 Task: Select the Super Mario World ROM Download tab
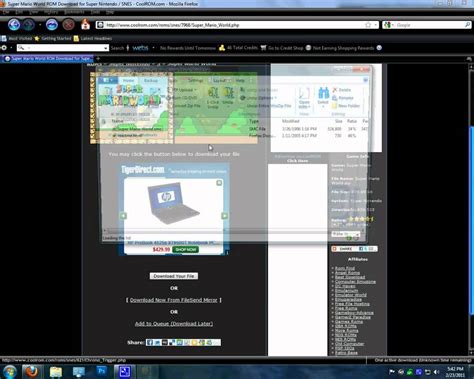click(x=47, y=59)
